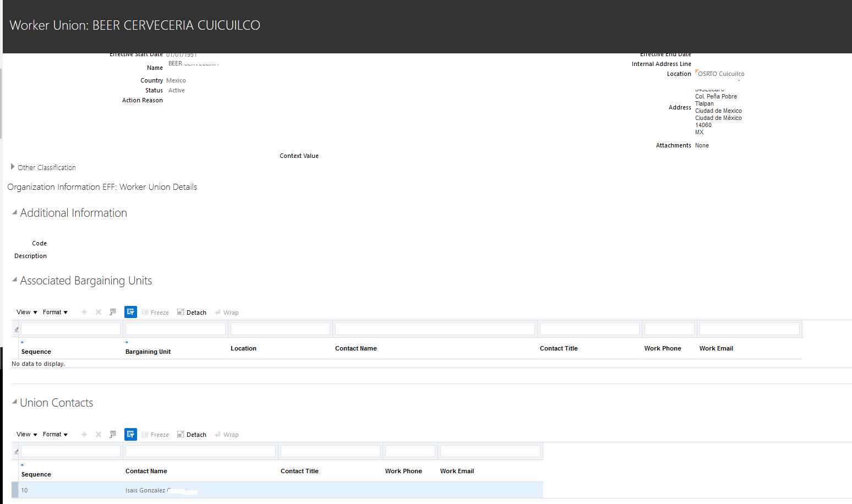Collapse the Additional Information section
The width and height of the screenshot is (852, 504).
(x=14, y=212)
